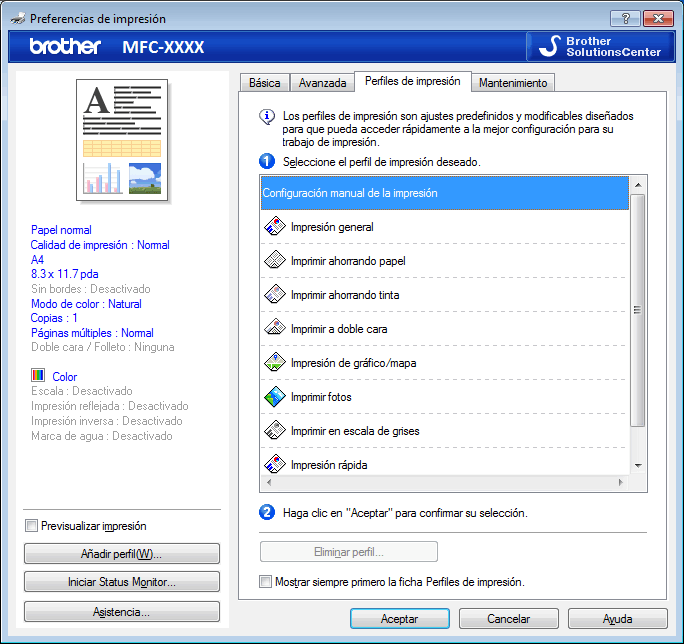
Task: Click the Impresión de gráfico/mapa icon
Action: 275,362
